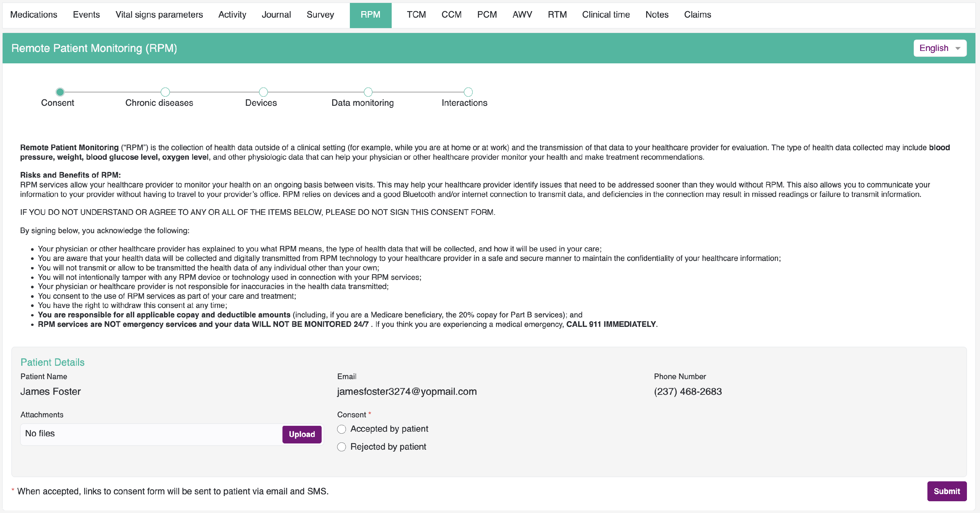Switch to the Survey tab
Image resolution: width=980 pixels, height=513 pixels.
click(x=320, y=15)
